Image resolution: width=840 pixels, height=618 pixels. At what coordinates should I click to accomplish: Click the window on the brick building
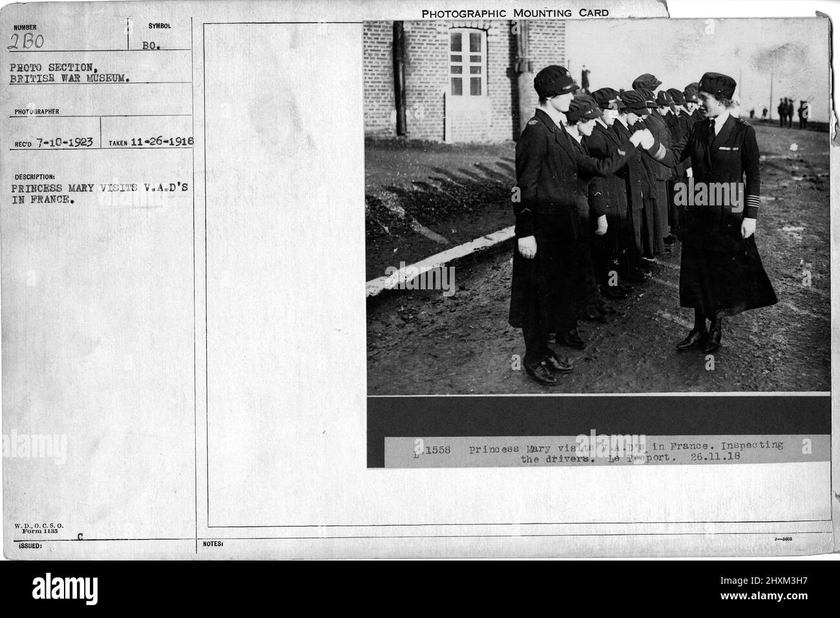click(467, 62)
